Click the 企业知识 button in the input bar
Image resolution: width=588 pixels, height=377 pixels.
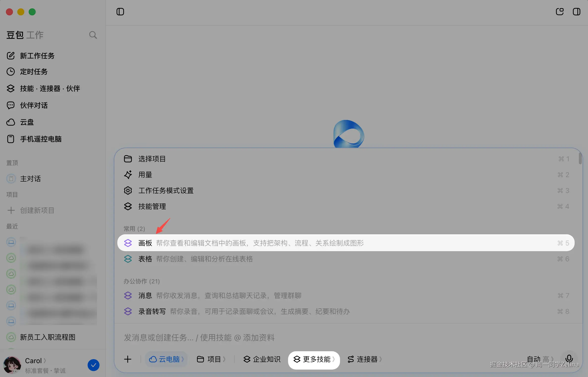(262, 359)
